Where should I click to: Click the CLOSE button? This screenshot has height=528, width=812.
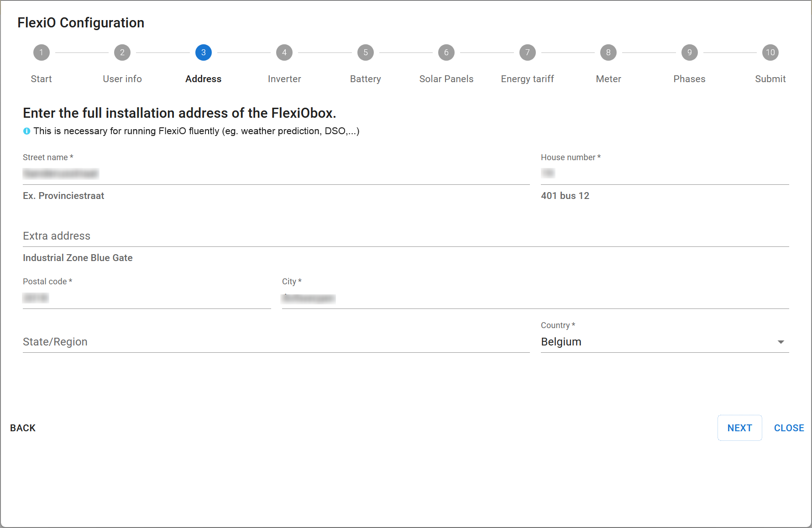(789, 428)
